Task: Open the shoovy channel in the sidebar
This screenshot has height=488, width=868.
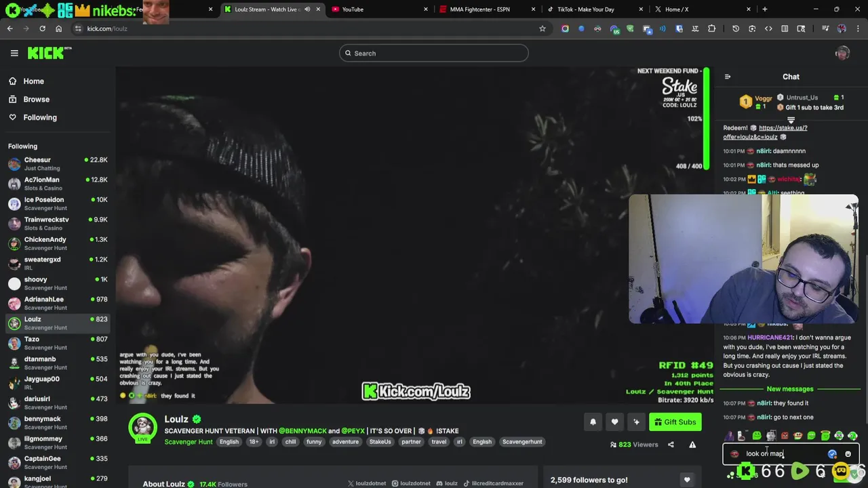Action: click(58, 283)
